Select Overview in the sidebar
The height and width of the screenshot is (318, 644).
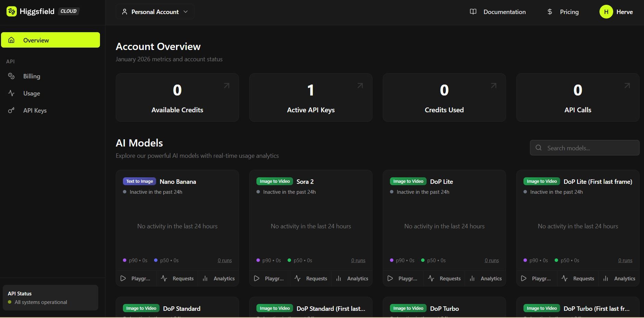pyautogui.click(x=50, y=40)
